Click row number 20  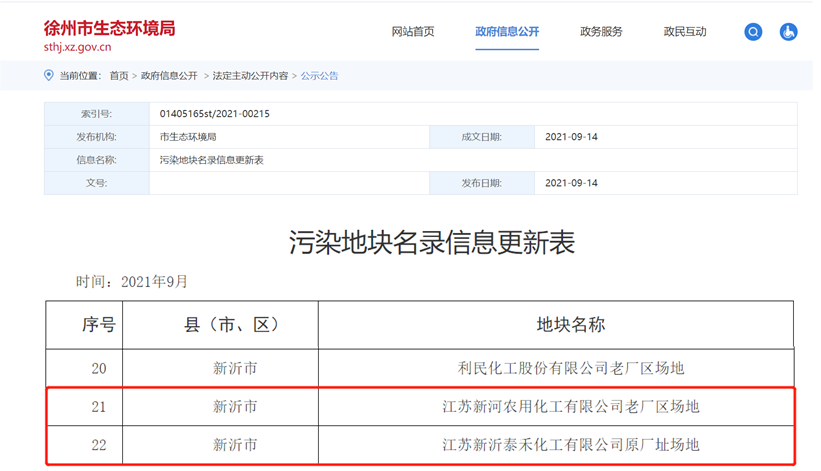click(x=99, y=368)
